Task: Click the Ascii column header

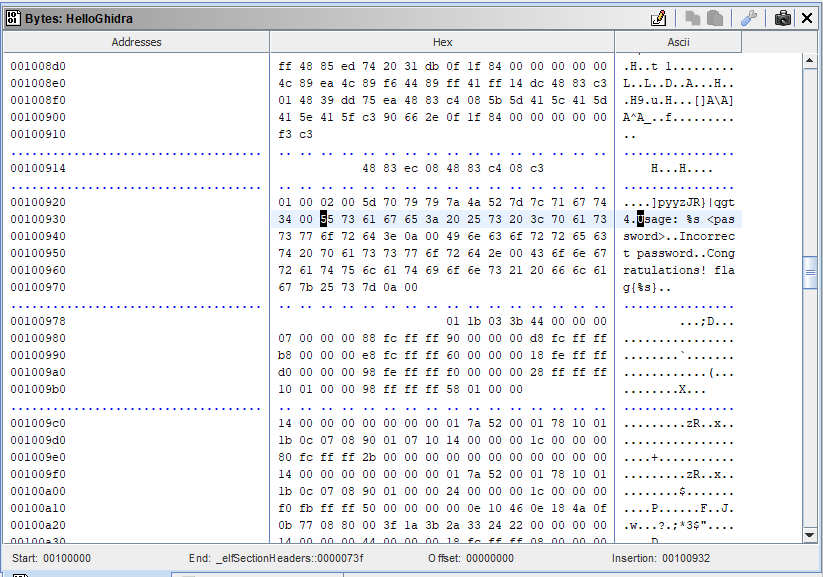Action: pos(678,42)
